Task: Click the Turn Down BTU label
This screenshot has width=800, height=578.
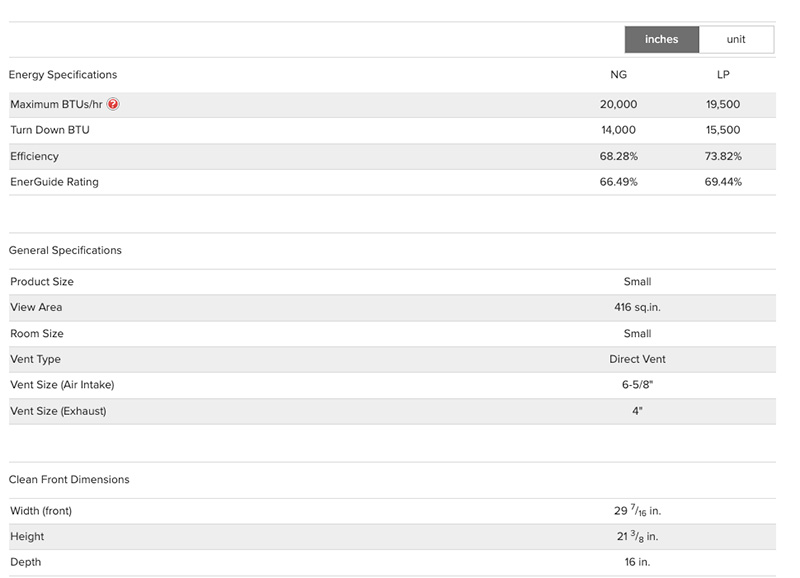Action: click(x=50, y=131)
